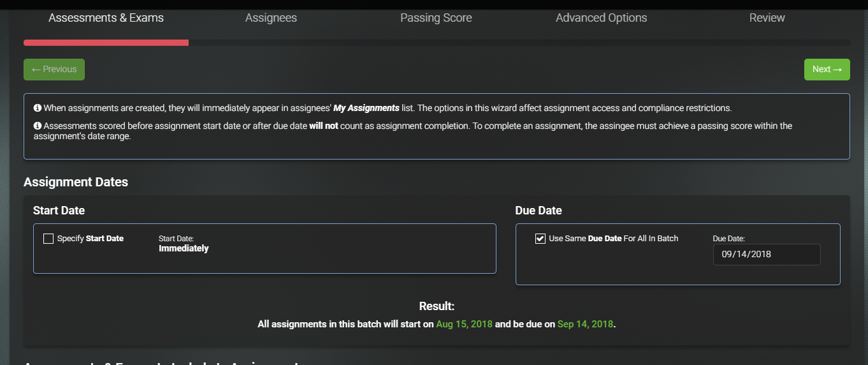Viewport: 868px width, 365px height.
Task: Click the 'Assignment Dates' section heading
Action: [x=76, y=182]
